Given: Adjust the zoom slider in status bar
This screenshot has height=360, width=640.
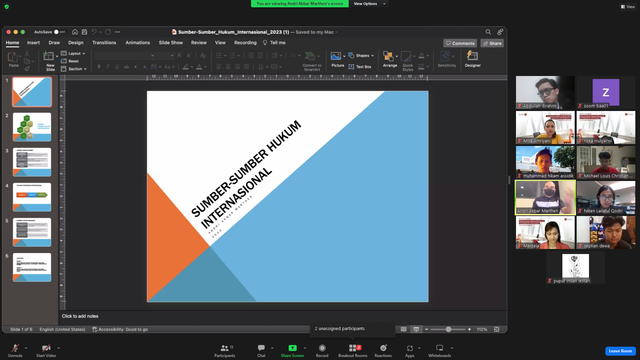Looking at the screenshot, I should coord(448,329).
